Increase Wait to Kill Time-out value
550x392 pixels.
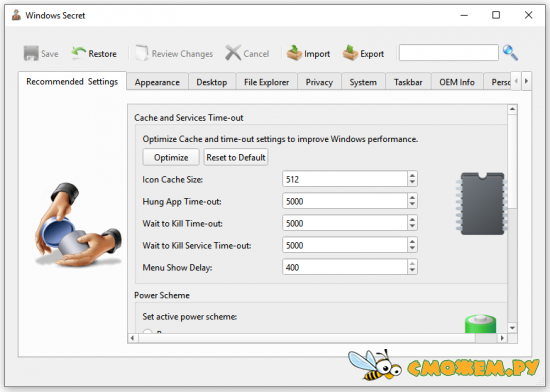[x=412, y=219]
